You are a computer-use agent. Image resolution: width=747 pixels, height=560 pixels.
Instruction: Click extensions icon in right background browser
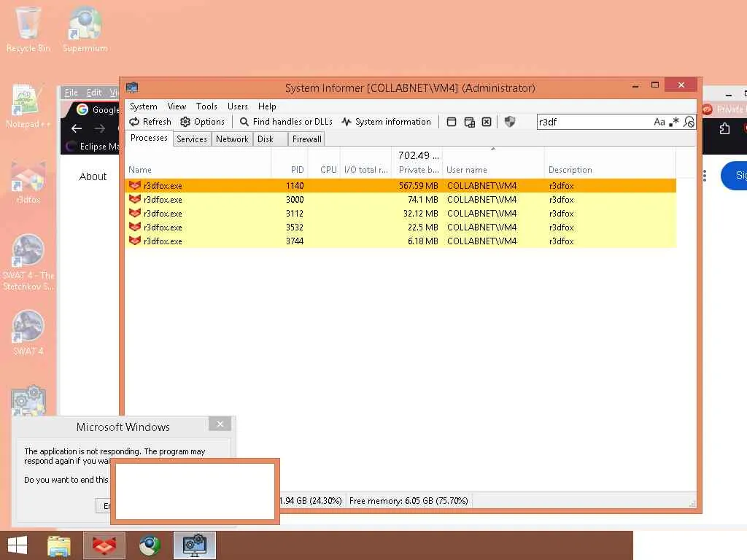tap(724, 128)
